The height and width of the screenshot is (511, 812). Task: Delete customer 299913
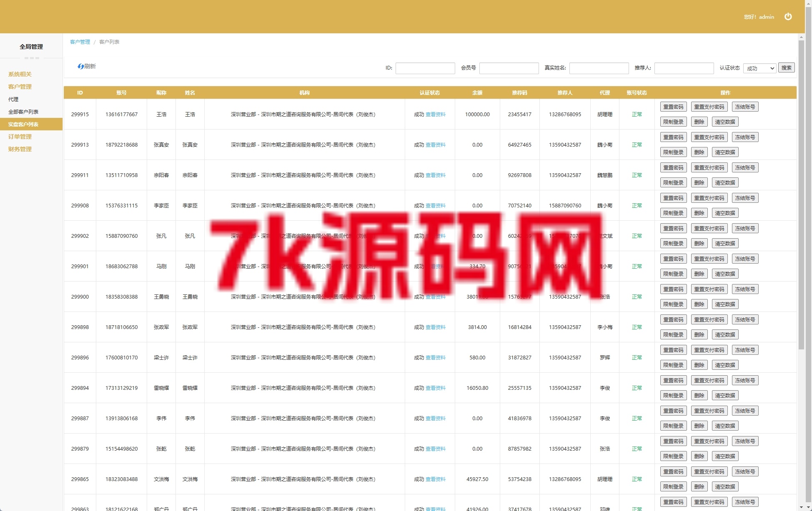699,152
